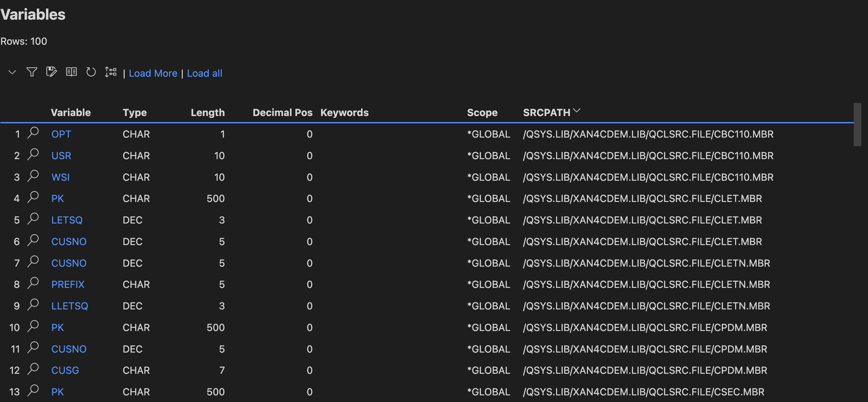Image resolution: width=868 pixels, height=402 pixels.
Task: Click magnifier icon on row 12
Action: point(33,369)
